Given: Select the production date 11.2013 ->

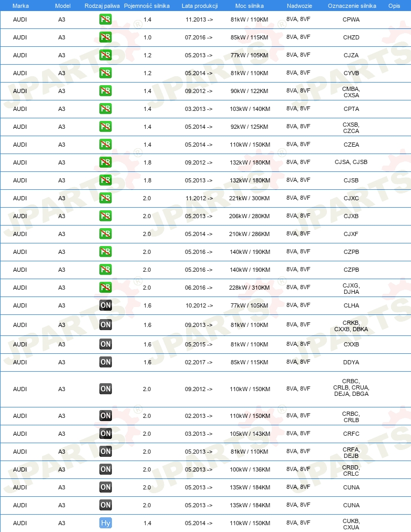Looking at the screenshot, I should click(199, 19).
